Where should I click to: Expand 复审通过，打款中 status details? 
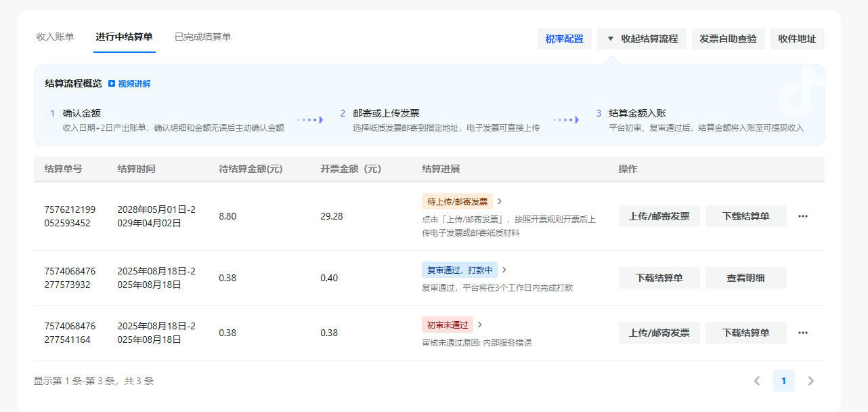504,270
